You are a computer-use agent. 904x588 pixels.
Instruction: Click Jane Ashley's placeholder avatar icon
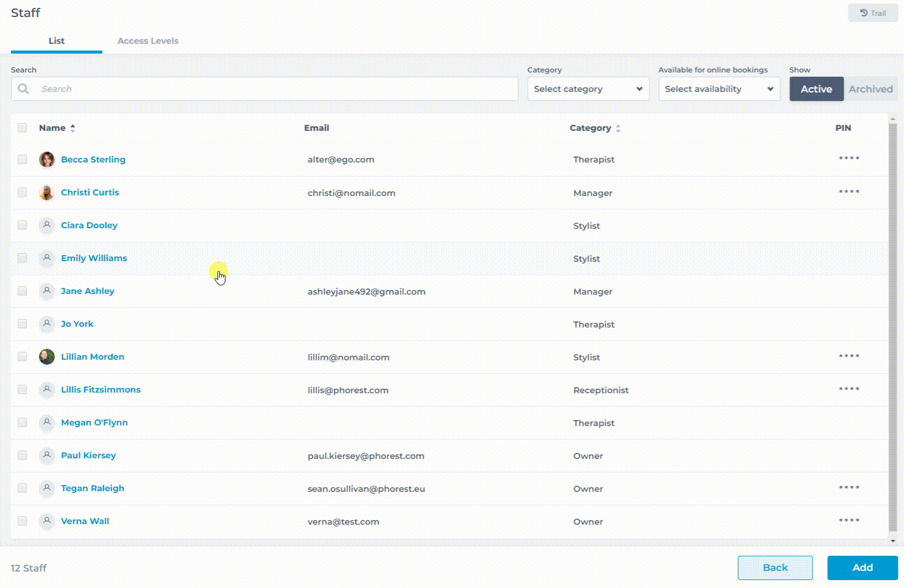click(x=47, y=291)
